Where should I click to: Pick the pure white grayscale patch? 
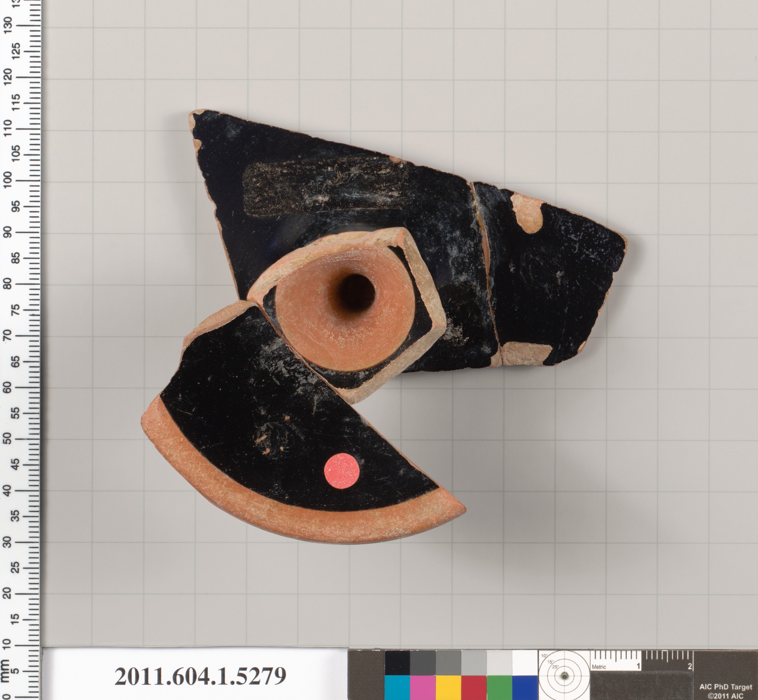click(x=525, y=663)
